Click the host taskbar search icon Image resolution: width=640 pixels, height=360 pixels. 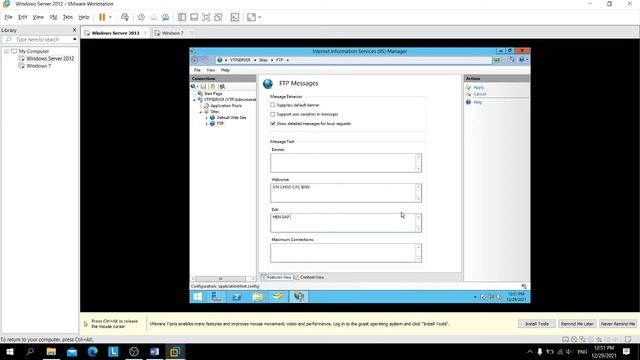point(30,351)
